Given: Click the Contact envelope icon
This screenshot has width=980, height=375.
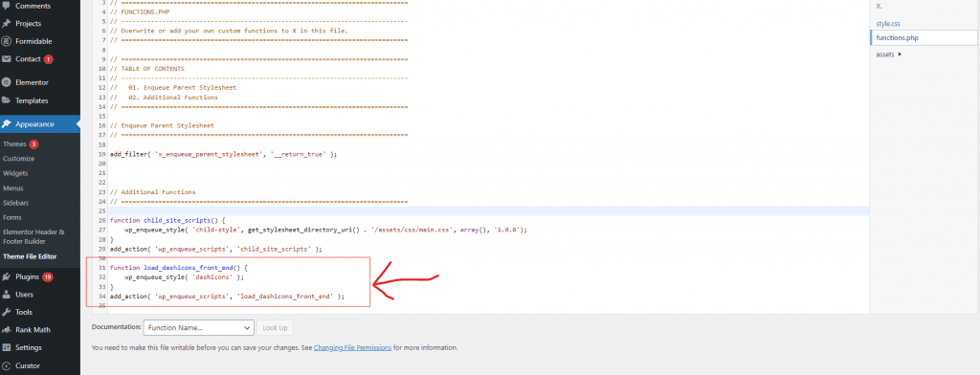Looking at the screenshot, I should [7, 59].
